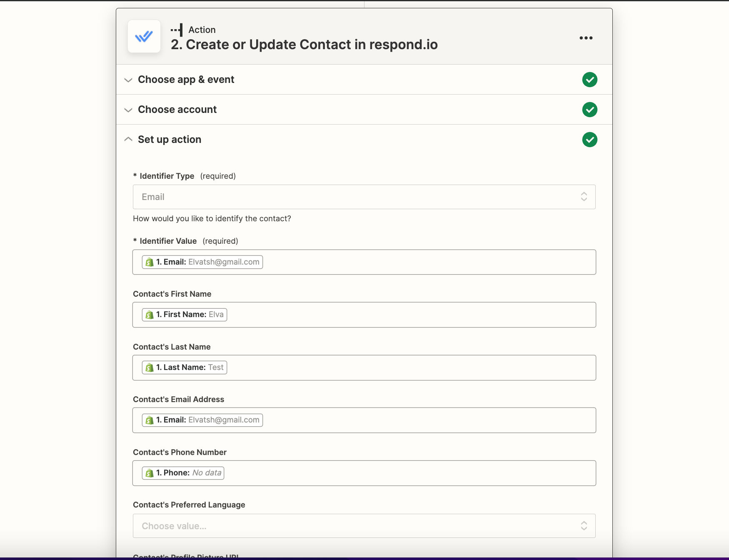Screen dimensions: 729x560
Task: Click the respond.io app icon
Action: (144, 37)
